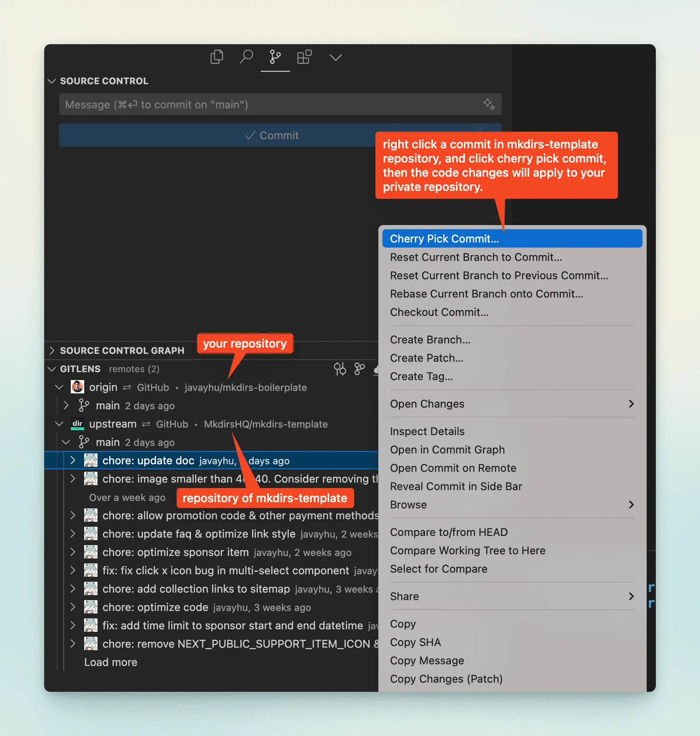Open the Search view from the top icon bar
The width and height of the screenshot is (700, 736).
click(246, 57)
